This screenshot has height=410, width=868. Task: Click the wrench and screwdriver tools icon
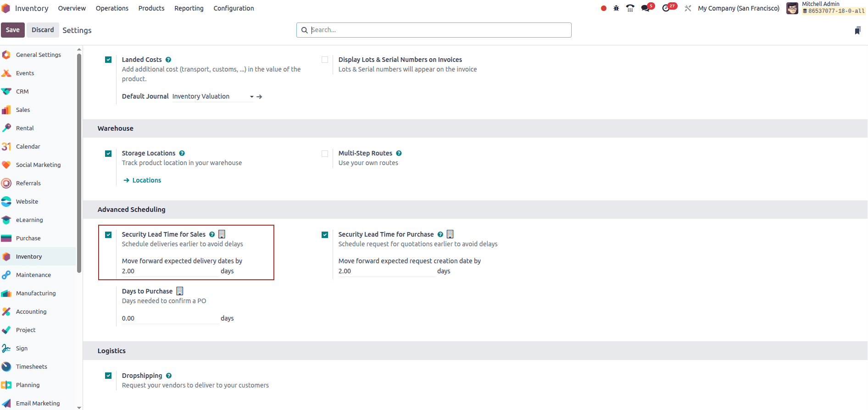point(688,8)
